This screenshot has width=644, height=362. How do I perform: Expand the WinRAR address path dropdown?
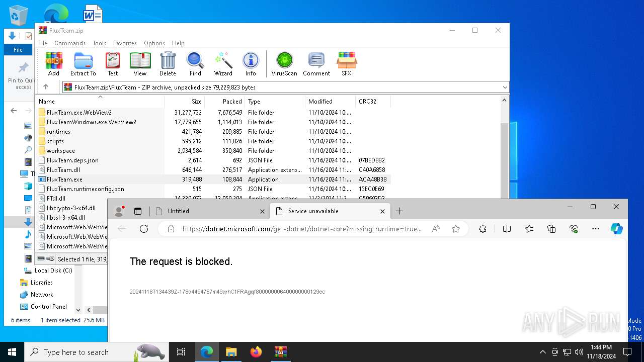[x=505, y=87]
